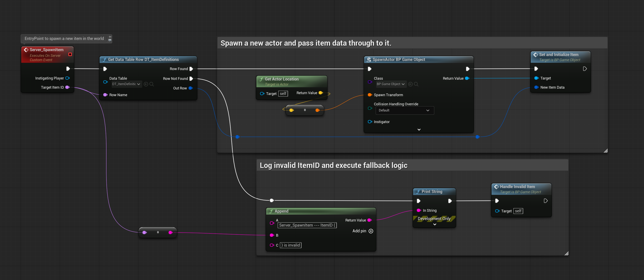Click the SpawnActor output execution pin
Screen dimensions: 644x280
(468, 69)
